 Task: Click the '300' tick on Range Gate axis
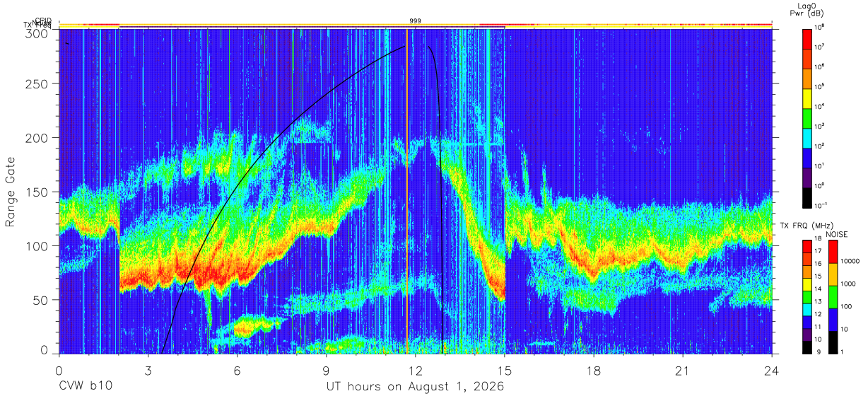click(37, 33)
